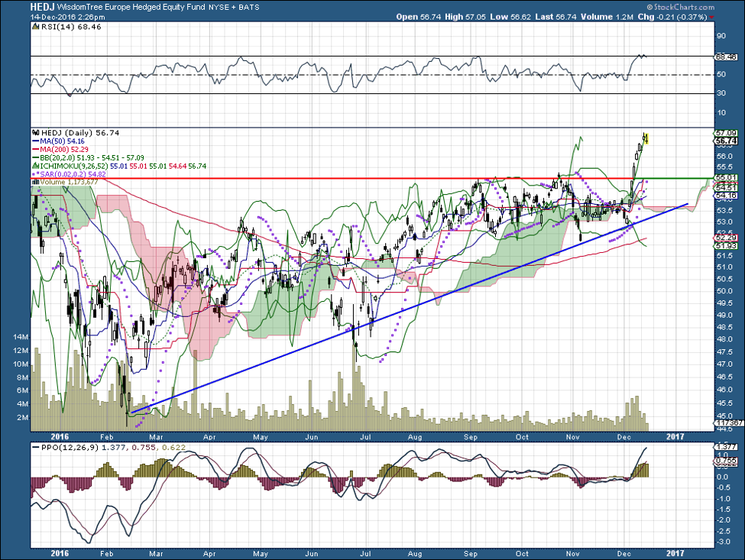Viewport: 745px width, 560px height.
Task: Click the MA(200) 52.29 legend text
Action: point(64,150)
